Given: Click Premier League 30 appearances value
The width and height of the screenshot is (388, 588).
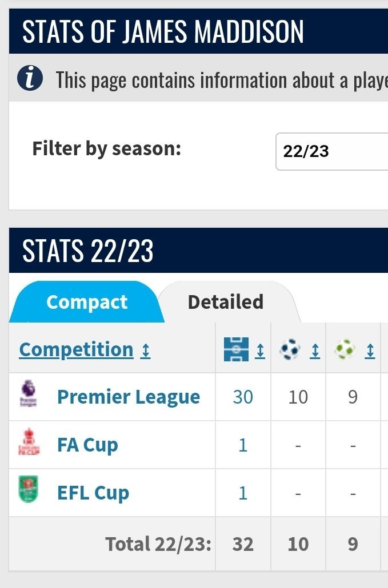Looking at the screenshot, I should coord(243,397).
